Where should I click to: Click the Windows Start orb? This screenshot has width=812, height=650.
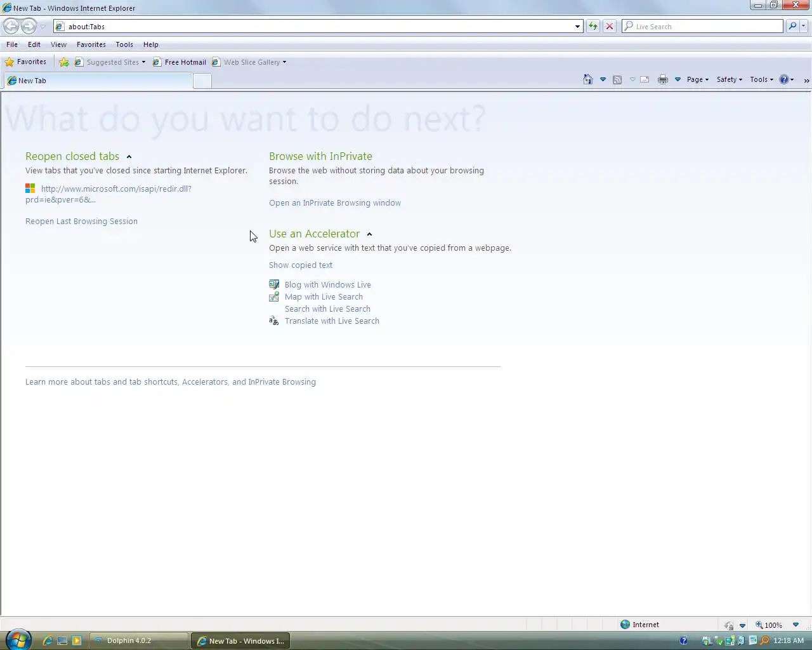point(17,640)
